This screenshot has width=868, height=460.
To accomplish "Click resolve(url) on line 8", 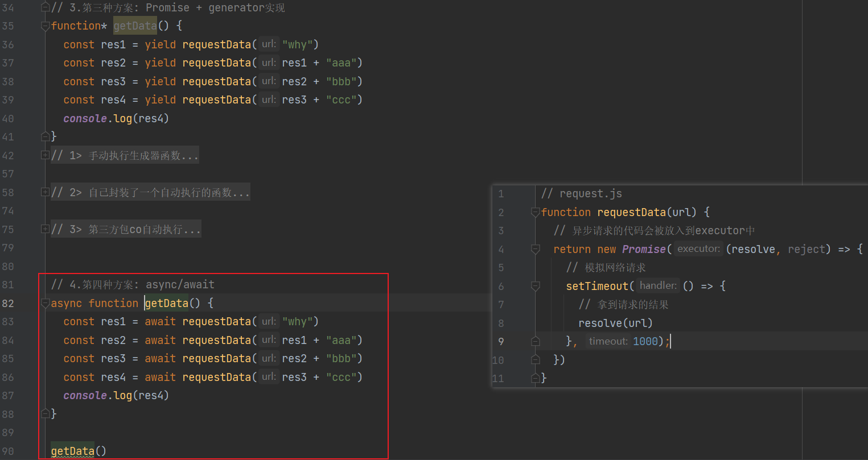I will [x=615, y=323].
